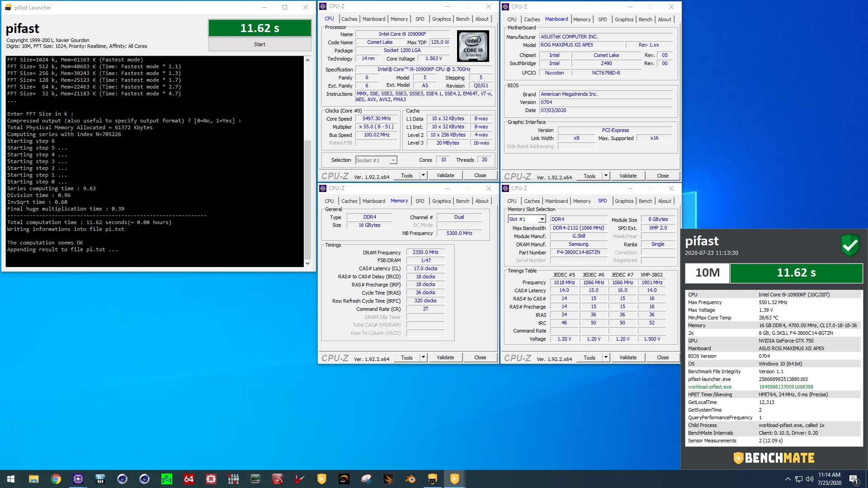Click the volume speaker icon in tray
868x488 pixels.
tap(809, 479)
